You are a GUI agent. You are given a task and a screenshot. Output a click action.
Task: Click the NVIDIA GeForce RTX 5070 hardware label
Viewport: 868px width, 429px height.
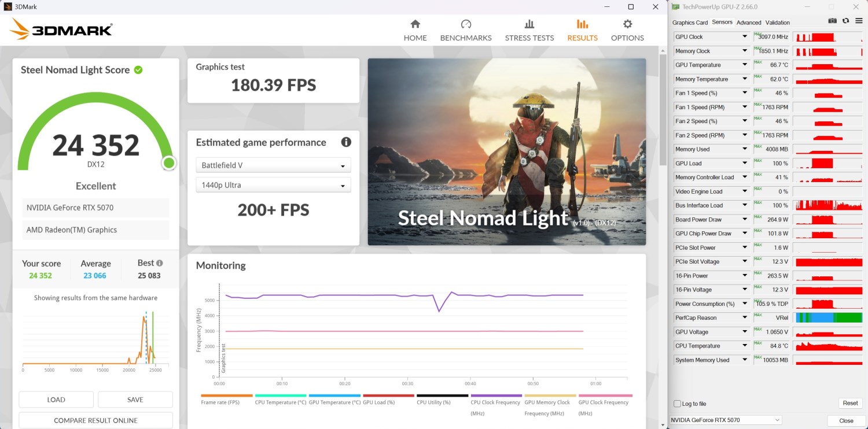coord(96,208)
